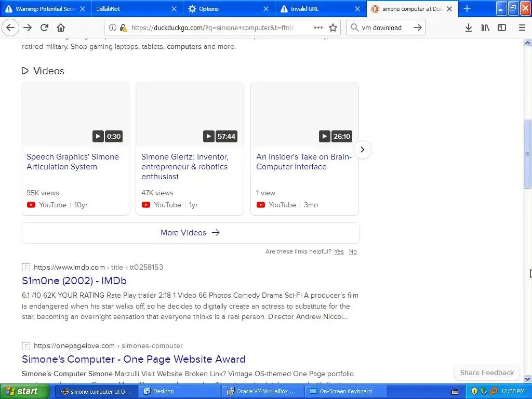
Task: Open a new browser tab
Action: pyautogui.click(x=467, y=8)
